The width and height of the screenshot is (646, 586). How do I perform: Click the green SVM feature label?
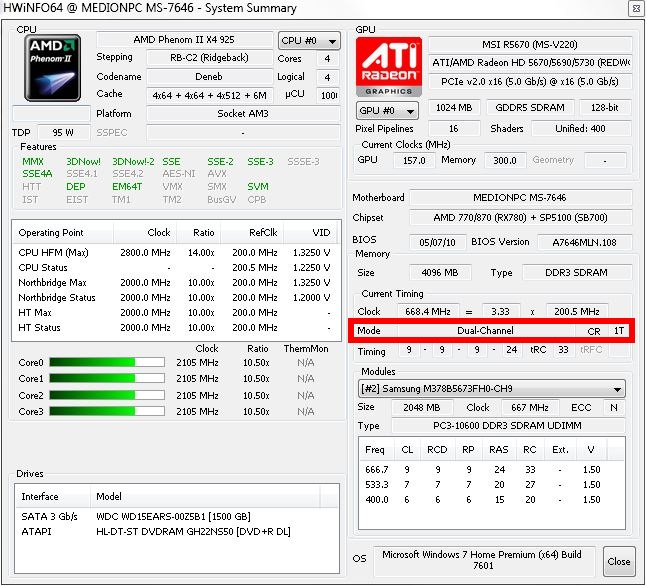tap(258, 187)
